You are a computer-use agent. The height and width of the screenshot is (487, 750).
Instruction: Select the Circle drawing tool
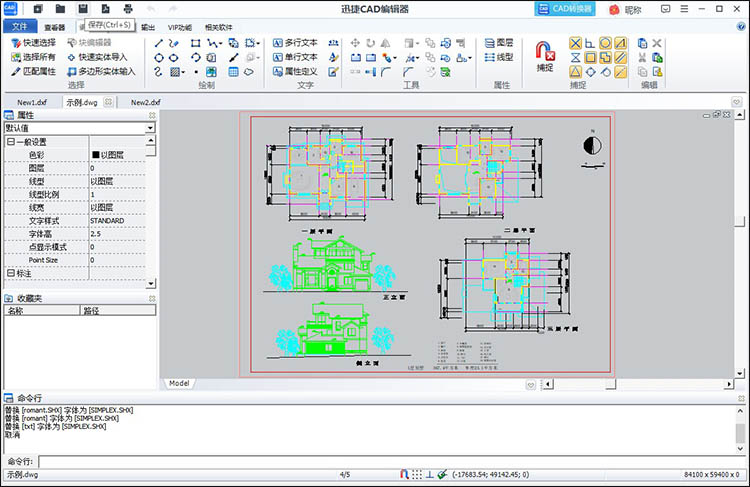pos(159,58)
